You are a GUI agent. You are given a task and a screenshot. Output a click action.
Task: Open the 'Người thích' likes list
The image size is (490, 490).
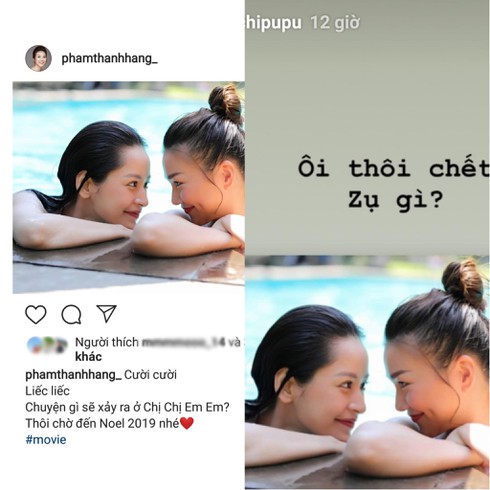pyautogui.click(x=107, y=342)
